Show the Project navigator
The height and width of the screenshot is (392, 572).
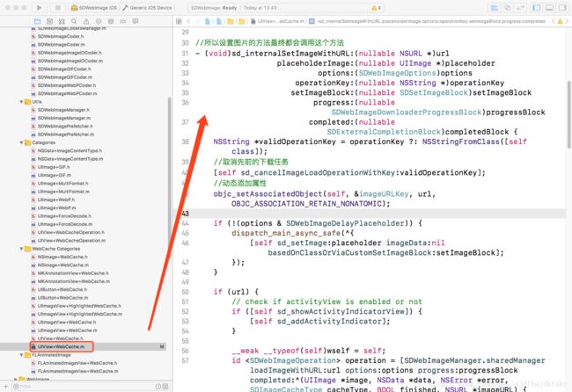(37, 21)
